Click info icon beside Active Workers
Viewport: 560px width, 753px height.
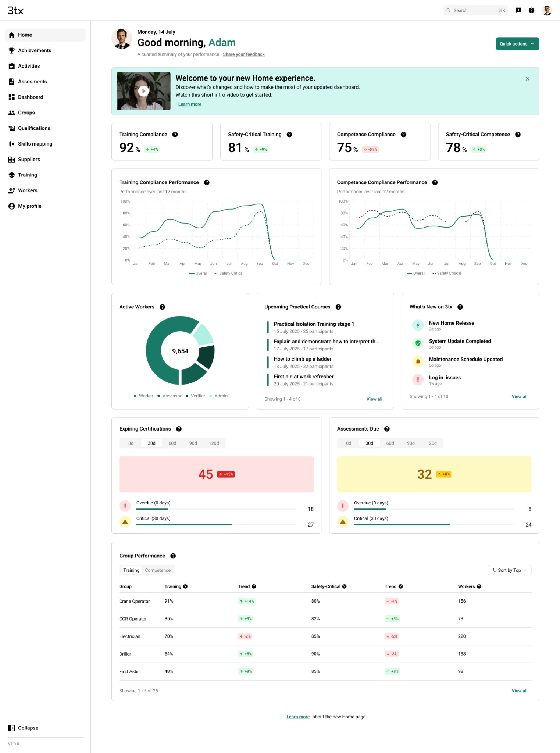[x=162, y=307]
